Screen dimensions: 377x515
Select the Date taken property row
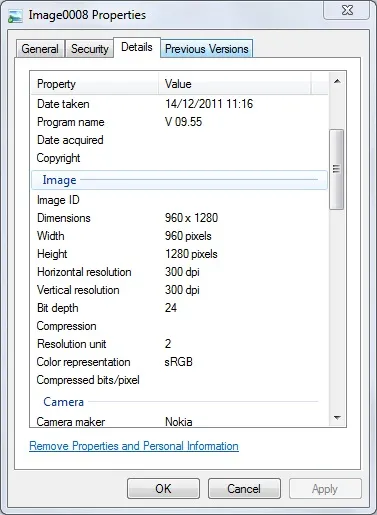(179, 104)
